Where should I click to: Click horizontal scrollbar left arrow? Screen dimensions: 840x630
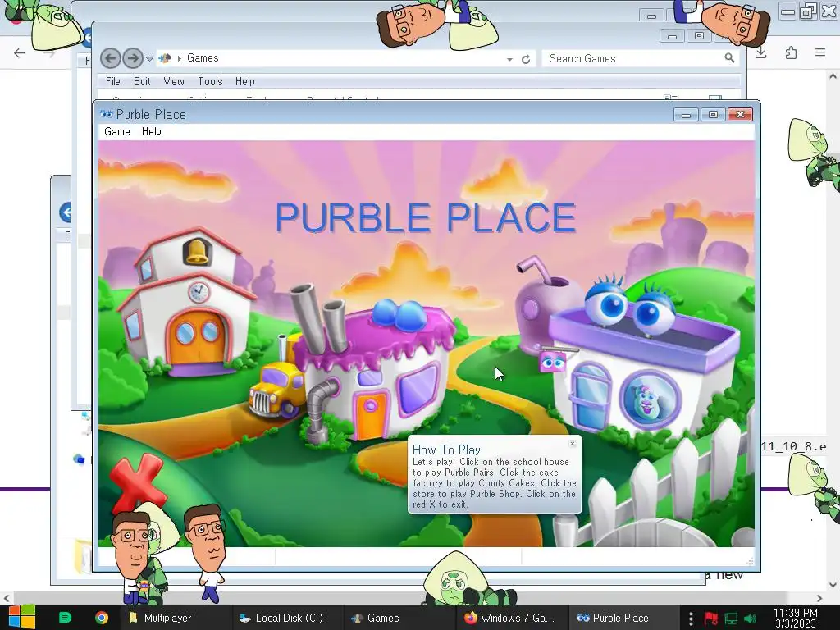(x=7, y=598)
